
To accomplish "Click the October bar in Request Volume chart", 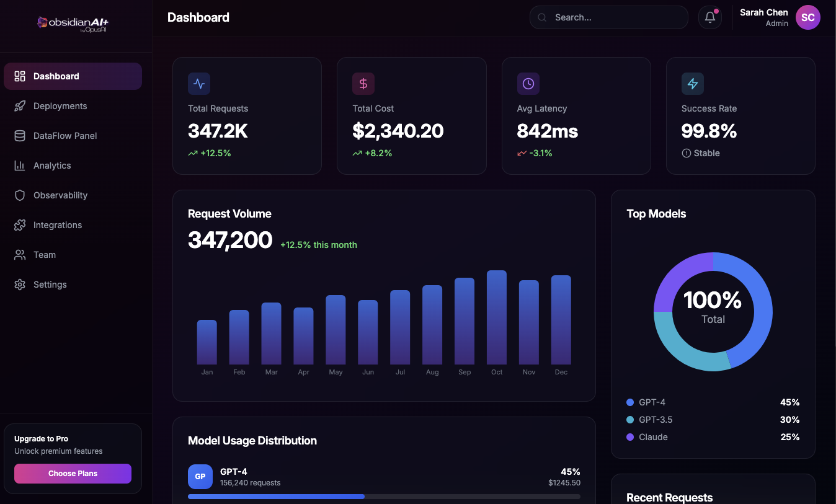I will [x=497, y=317].
